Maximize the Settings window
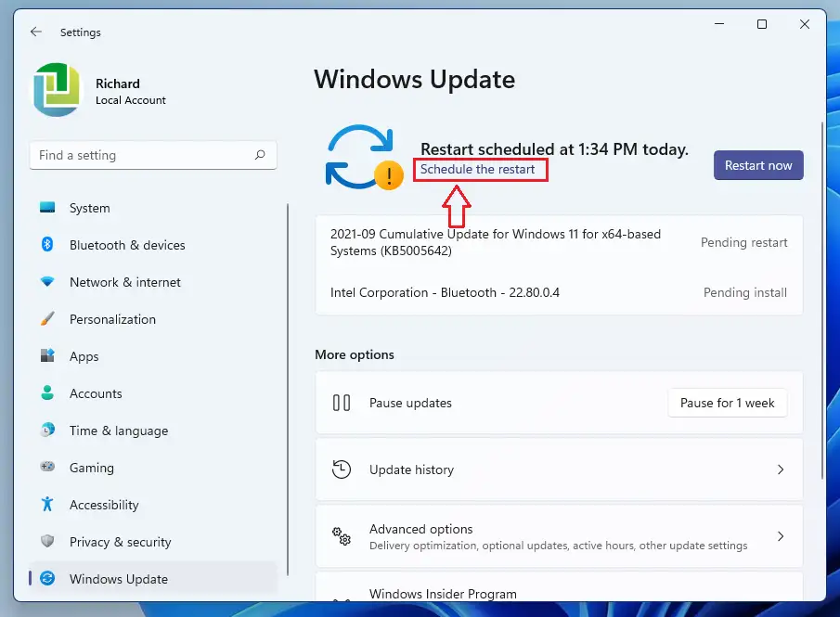Image resolution: width=840 pixels, height=617 pixels. click(x=762, y=24)
